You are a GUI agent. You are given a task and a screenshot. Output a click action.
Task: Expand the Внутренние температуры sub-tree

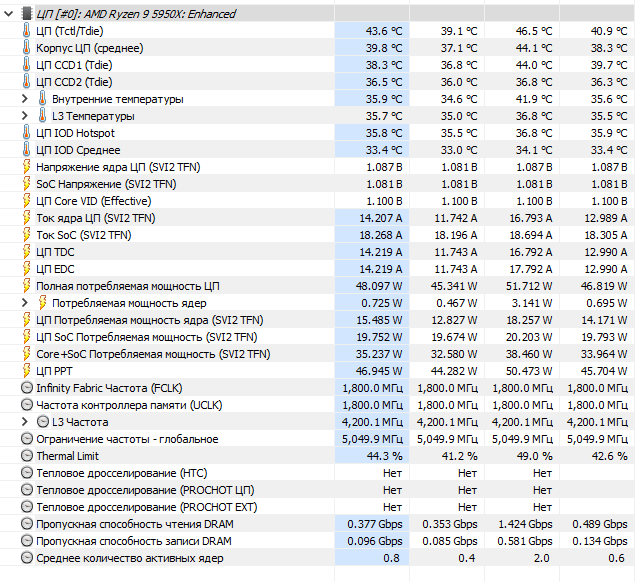tap(25, 99)
